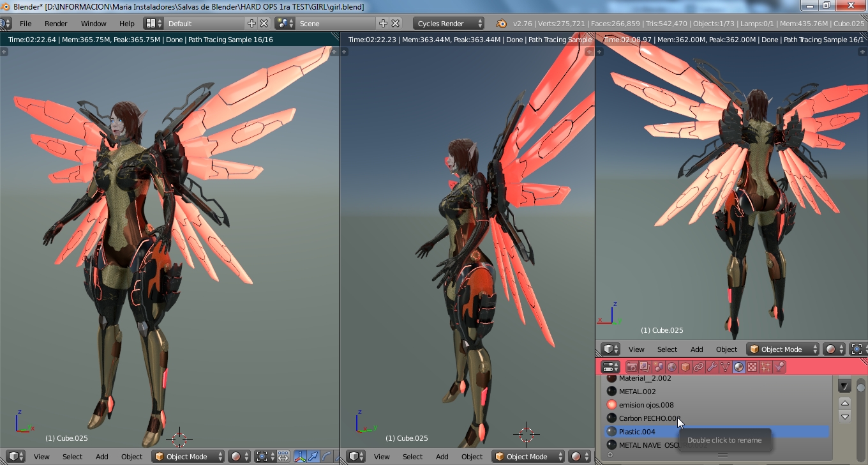868x465 pixels.
Task: Open the scene browser dropdown
Action: point(285,23)
